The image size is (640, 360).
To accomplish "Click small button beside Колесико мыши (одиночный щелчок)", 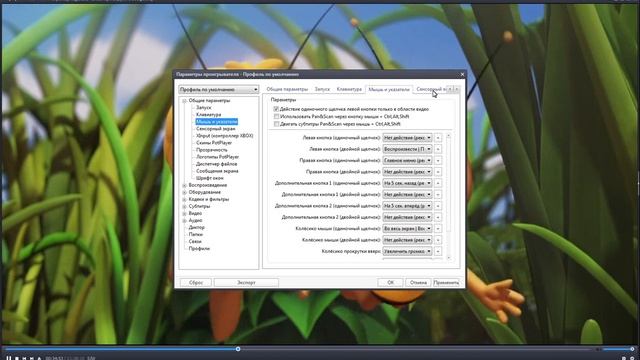I will [438, 229].
